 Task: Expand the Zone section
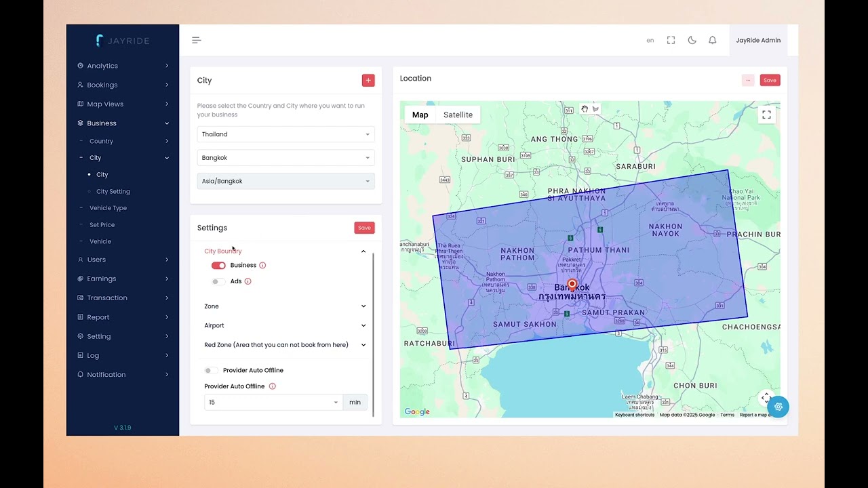click(285, 306)
